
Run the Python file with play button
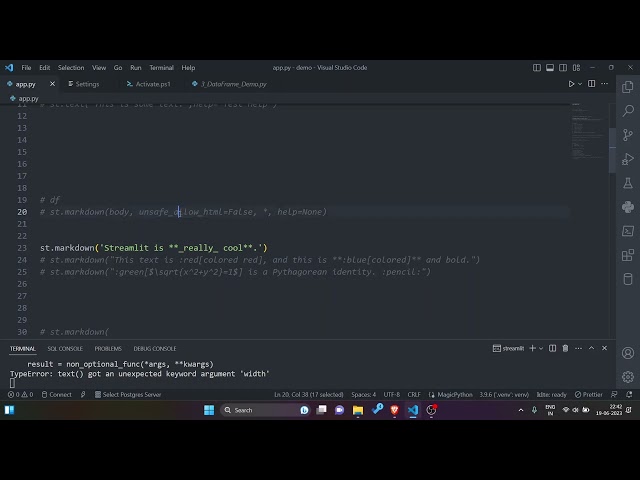571,84
